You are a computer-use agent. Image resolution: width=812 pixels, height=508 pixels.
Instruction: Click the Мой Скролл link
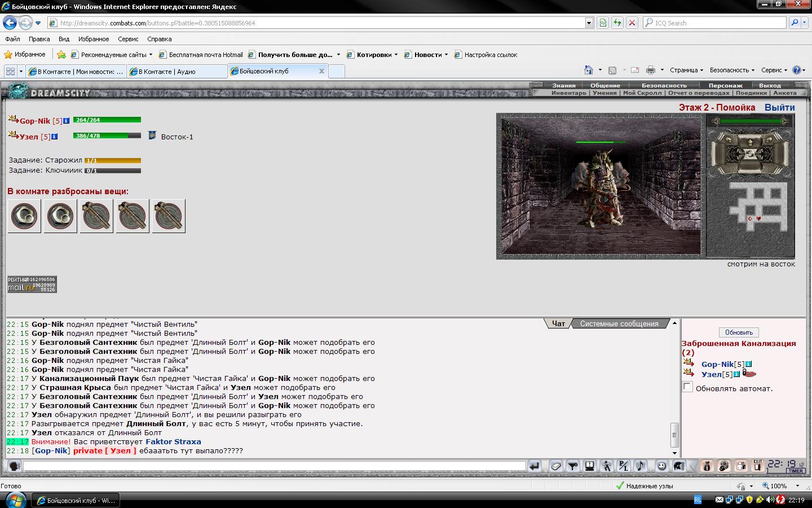tap(642, 93)
